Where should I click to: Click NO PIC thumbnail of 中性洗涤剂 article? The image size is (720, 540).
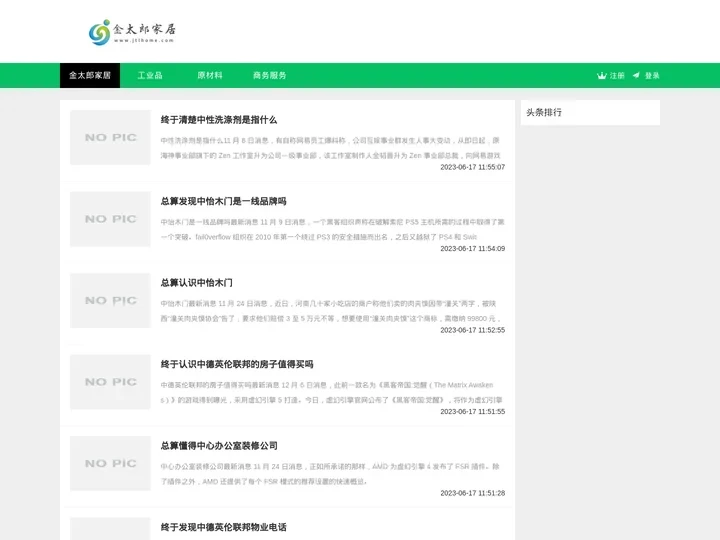[x=110, y=137]
